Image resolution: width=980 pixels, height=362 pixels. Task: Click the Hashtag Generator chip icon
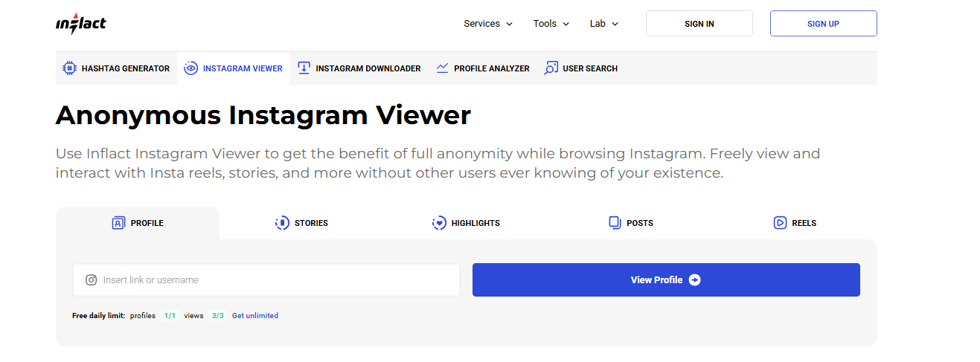click(x=69, y=68)
